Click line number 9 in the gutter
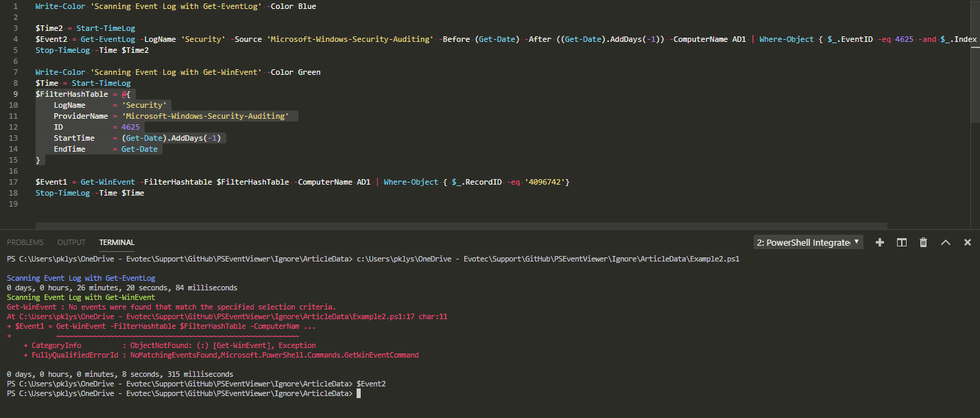 (15, 94)
